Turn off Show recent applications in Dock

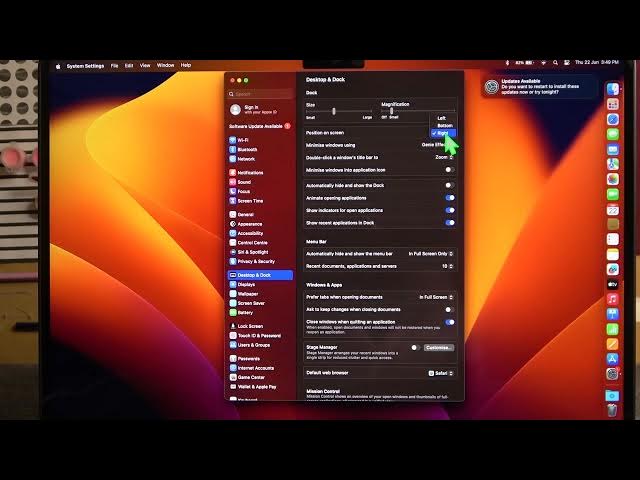click(450, 223)
